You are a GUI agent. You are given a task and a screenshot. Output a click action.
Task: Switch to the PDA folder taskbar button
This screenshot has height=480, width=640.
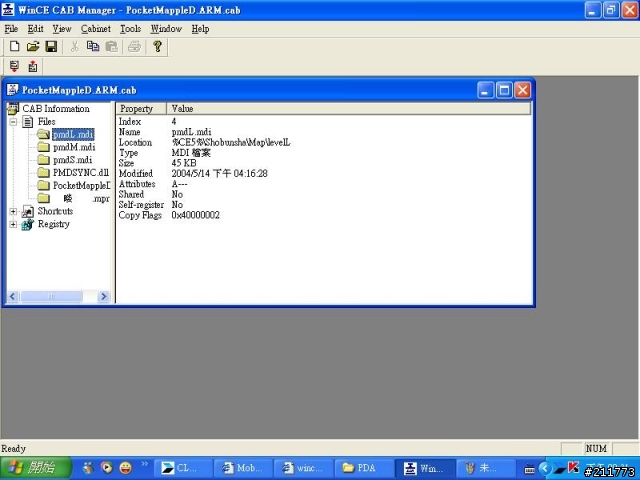click(x=364, y=468)
